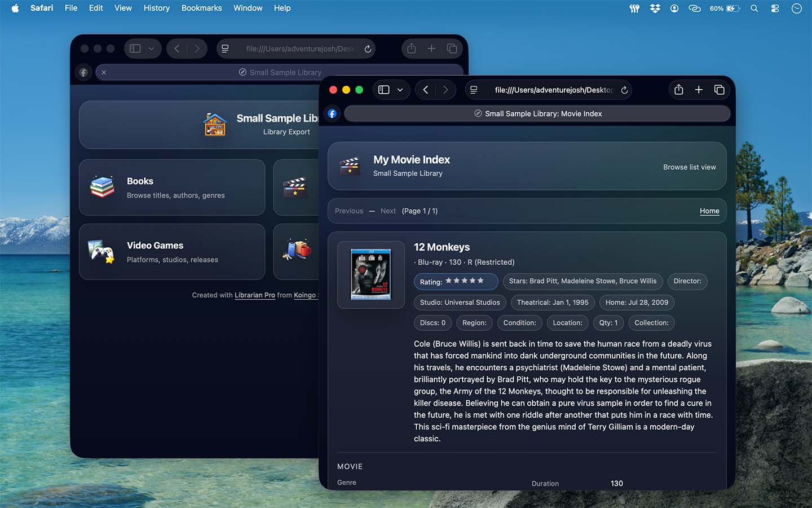Click the Share icon in front Safari toolbar
Viewport: 812px width, 508px height.
coord(678,90)
